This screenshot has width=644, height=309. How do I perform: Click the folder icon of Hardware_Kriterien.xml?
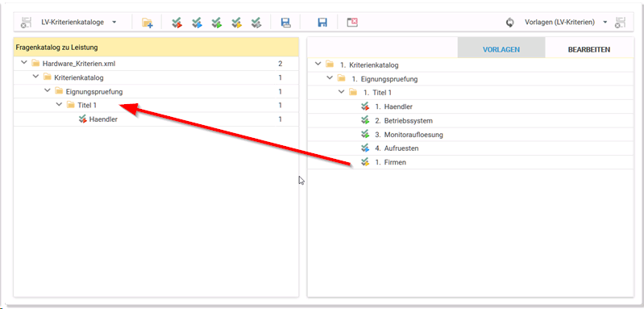pos(35,64)
